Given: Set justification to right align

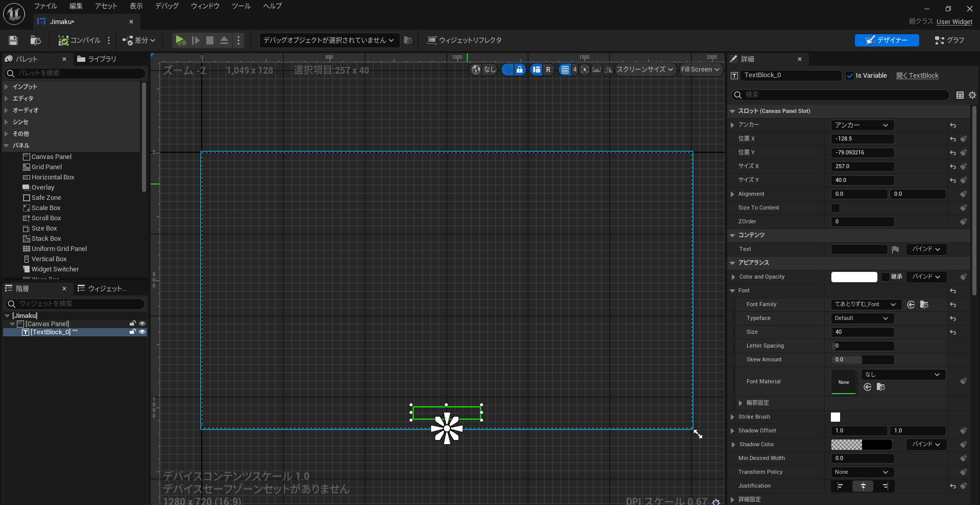Looking at the screenshot, I should 885,486.
